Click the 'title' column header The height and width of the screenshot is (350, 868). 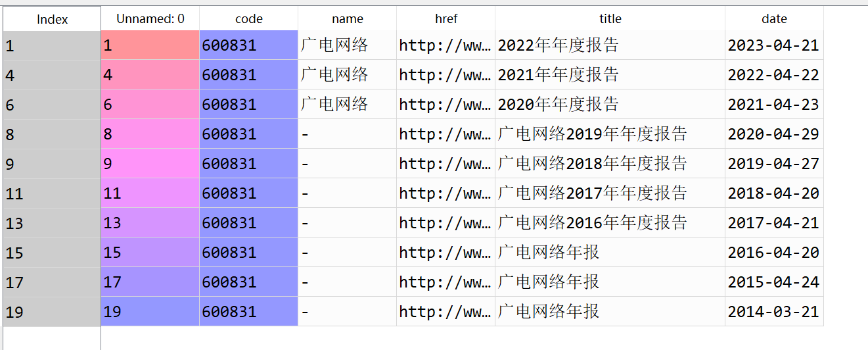[610, 19]
